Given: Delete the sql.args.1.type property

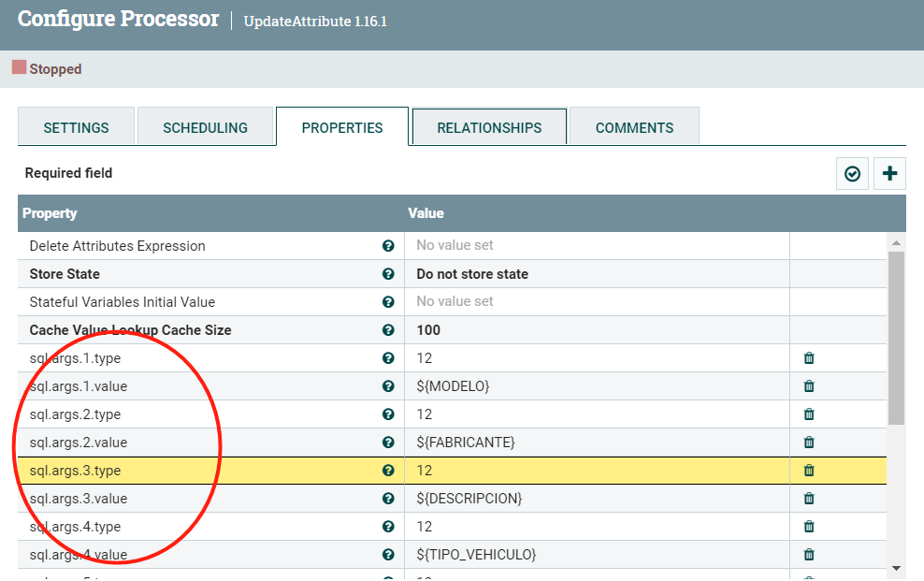Looking at the screenshot, I should coord(809,357).
